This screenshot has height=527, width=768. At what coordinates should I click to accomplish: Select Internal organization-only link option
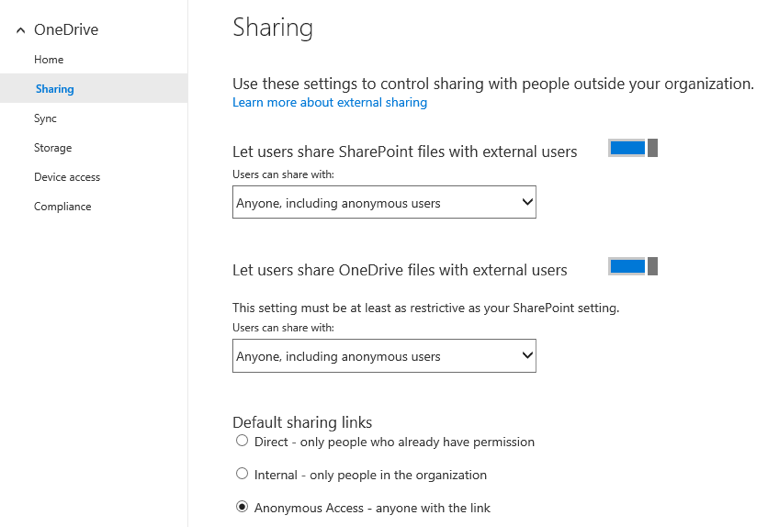click(242, 474)
